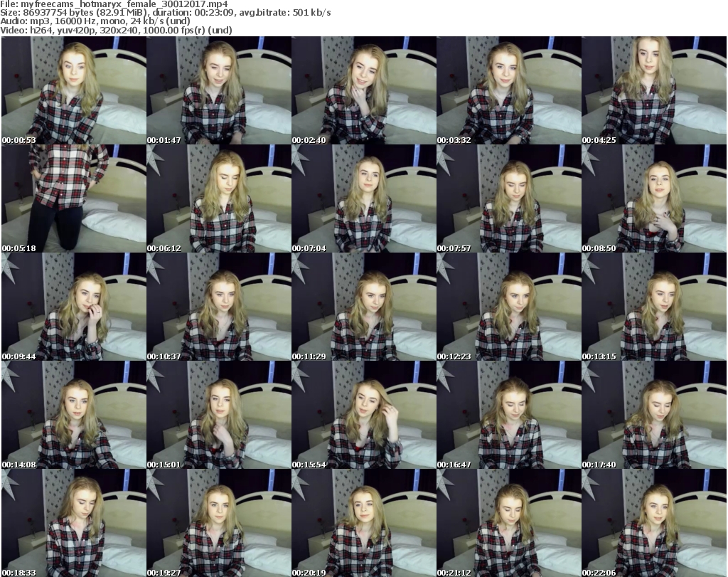Select the thumbnail stamped 00:01:47
728x577 pixels.
tap(219, 90)
